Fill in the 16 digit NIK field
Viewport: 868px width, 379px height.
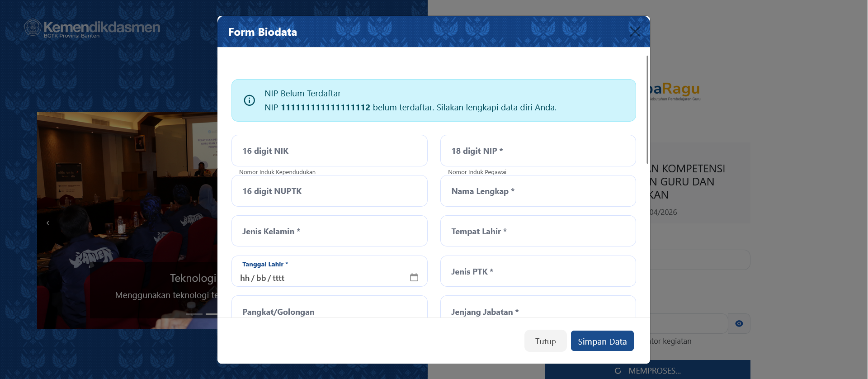coord(330,151)
